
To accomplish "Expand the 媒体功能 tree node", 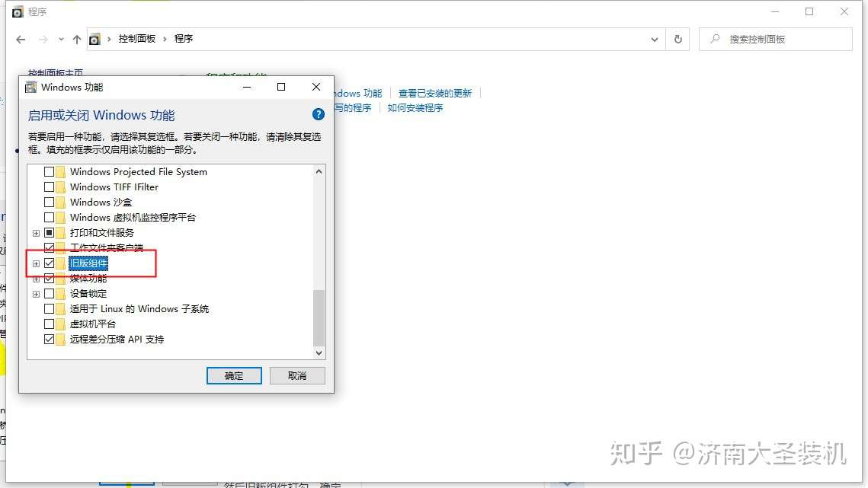I will click(x=36, y=279).
